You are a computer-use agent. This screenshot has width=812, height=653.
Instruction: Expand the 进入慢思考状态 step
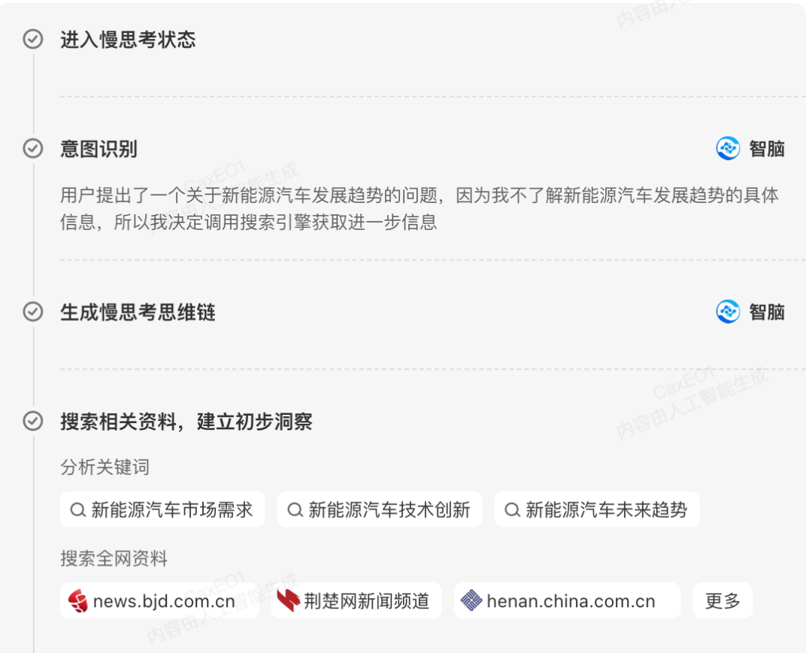click(128, 40)
